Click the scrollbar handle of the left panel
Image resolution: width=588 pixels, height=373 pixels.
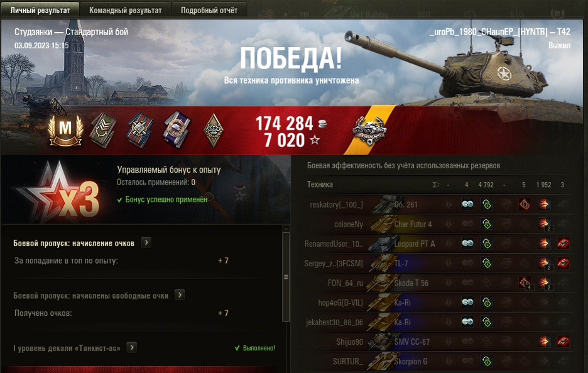(x=286, y=277)
